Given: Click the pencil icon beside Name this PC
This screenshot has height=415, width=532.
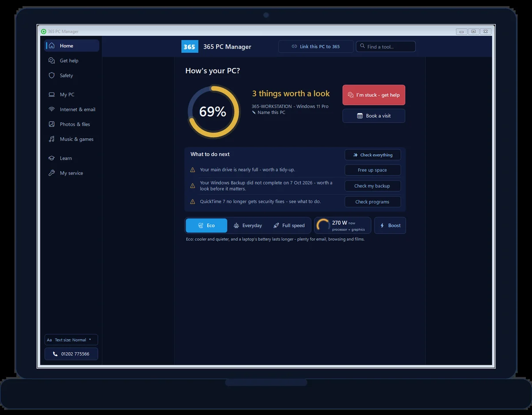Looking at the screenshot, I should (x=254, y=113).
